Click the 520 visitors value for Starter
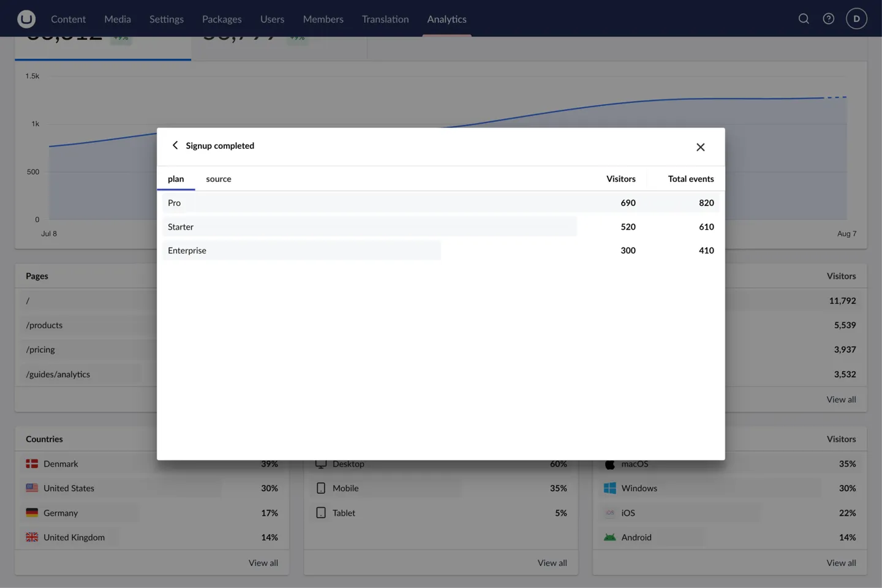Viewport: 882px width, 588px height. (628, 227)
